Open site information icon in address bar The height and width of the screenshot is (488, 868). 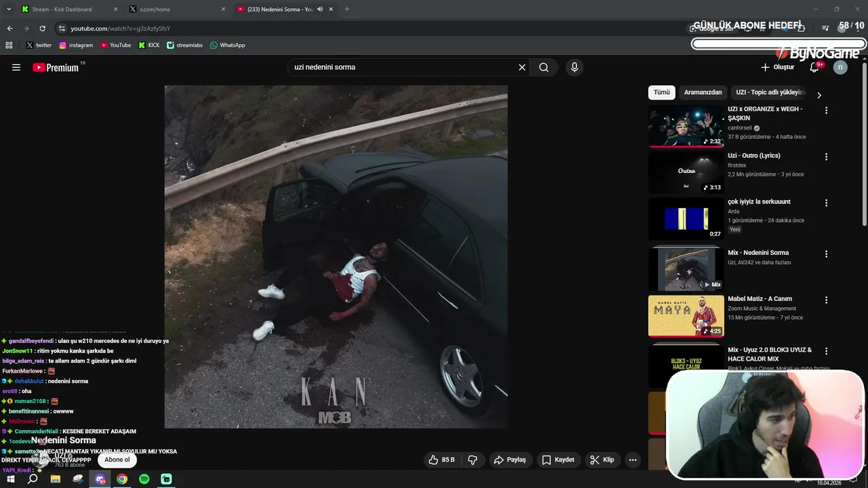click(x=62, y=28)
